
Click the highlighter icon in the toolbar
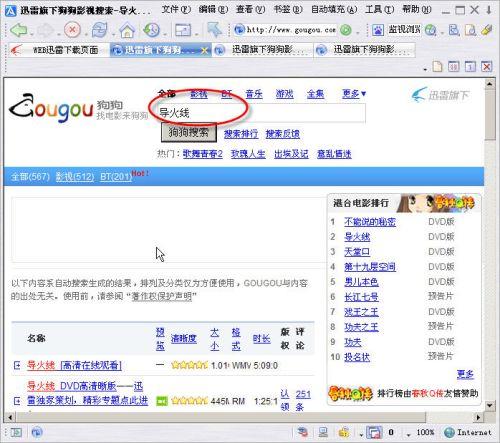[x=487, y=30]
